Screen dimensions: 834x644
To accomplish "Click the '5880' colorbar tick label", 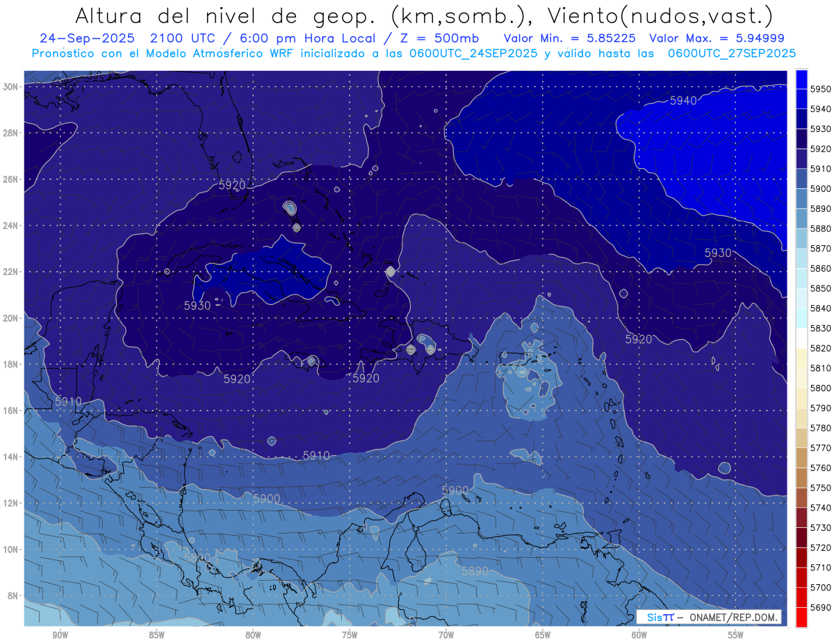I will click(820, 229).
